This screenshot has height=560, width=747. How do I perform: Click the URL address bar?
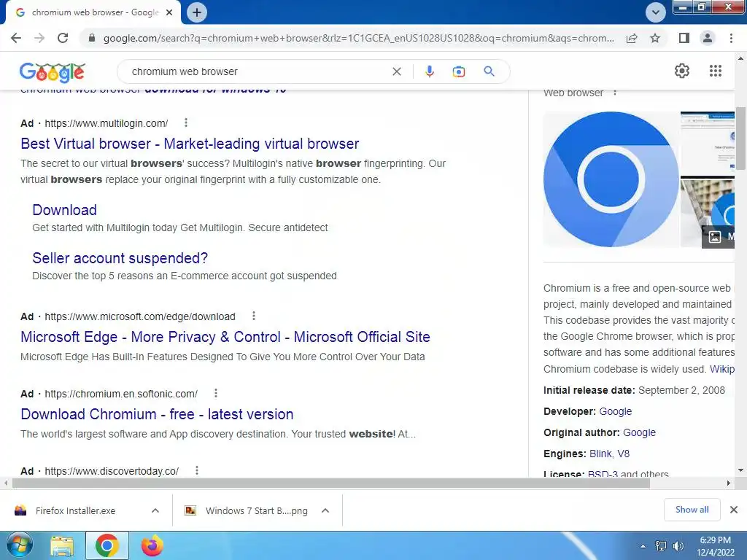(358, 38)
